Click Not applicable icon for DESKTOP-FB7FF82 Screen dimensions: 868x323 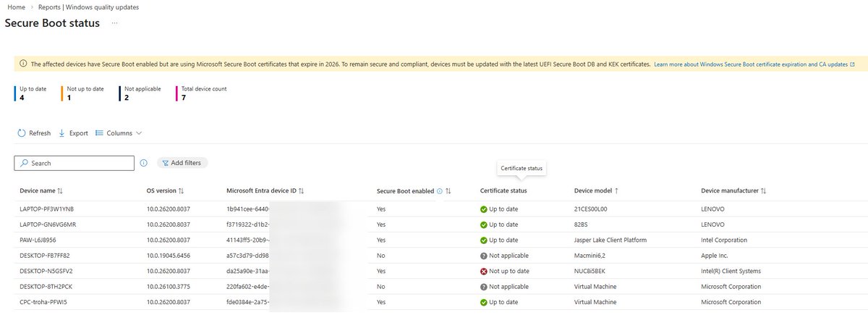[484, 256]
